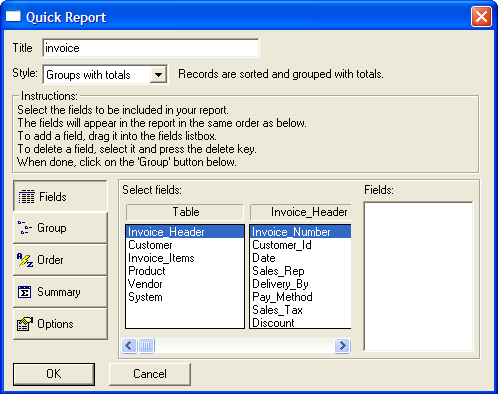Switch to the Order tab
Screen dimensions: 498x394
[x=60, y=260]
